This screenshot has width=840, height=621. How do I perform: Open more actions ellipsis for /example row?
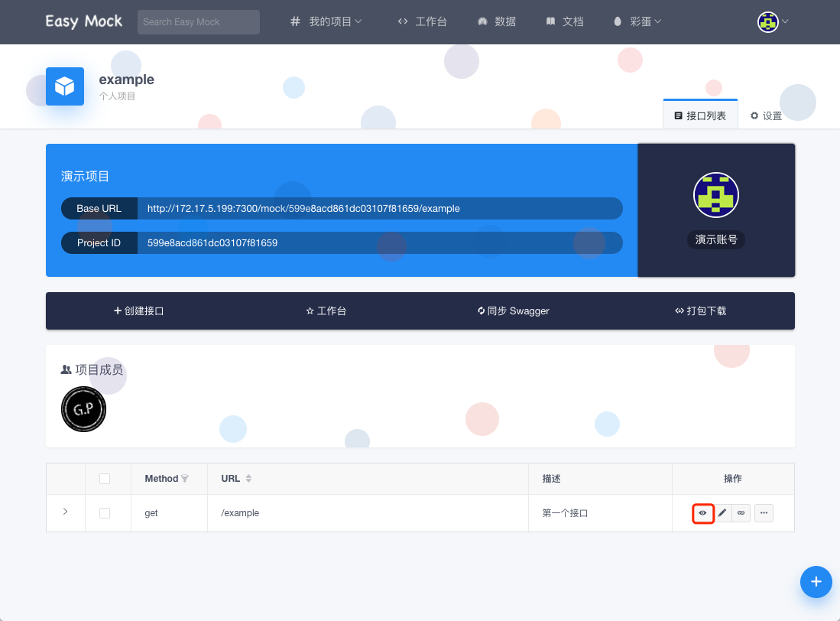pyautogui.click(x=764, y=513)
